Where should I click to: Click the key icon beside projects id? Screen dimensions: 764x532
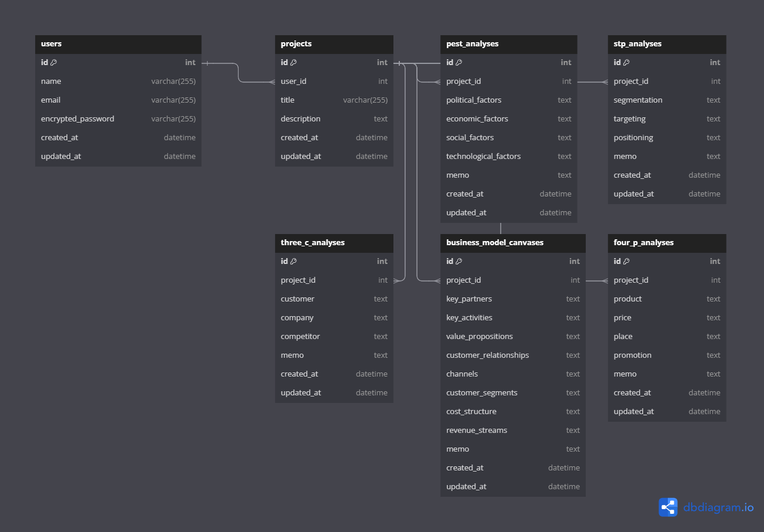click(294, 62)
